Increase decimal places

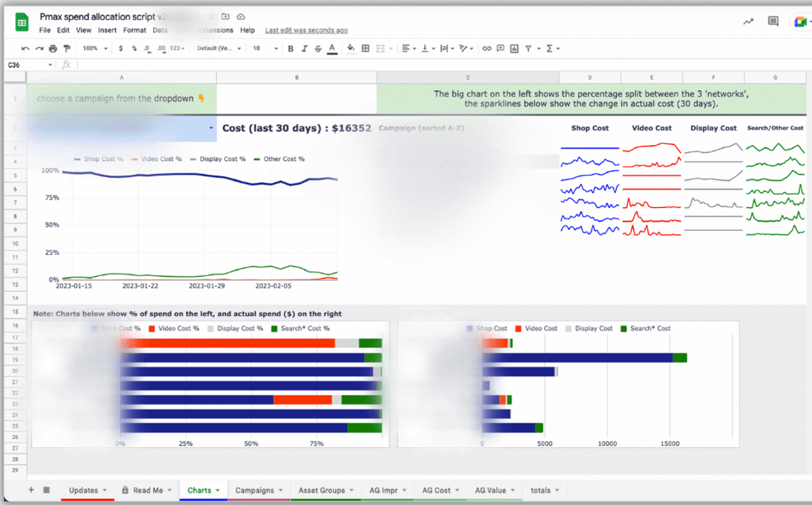click(161, 48)
